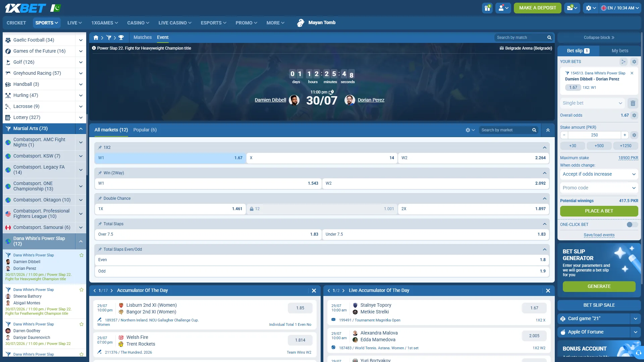
Task: Expand Combatsport. KSW league
Action: [x=80, y=156]
